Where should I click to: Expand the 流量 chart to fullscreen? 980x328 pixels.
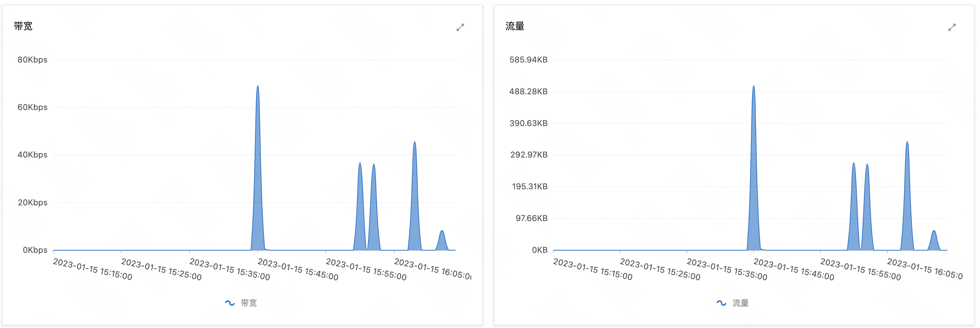[951, 27]
